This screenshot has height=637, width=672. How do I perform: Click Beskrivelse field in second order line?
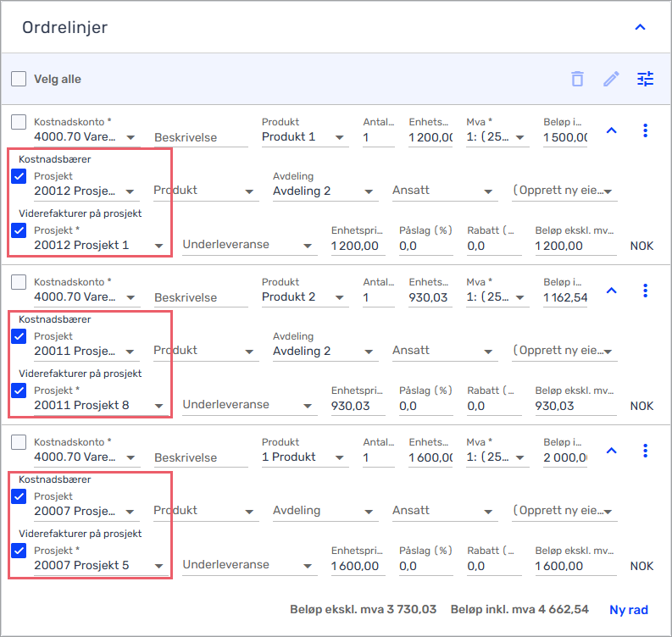201,297
